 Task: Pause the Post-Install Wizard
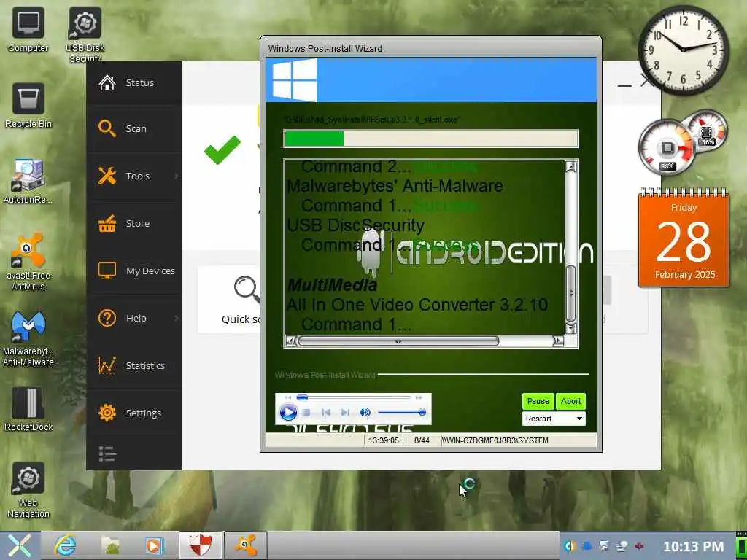tap(538, 401)
